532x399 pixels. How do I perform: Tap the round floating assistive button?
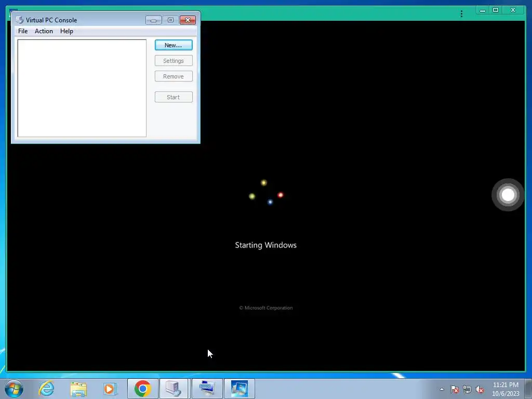(x=508, y=195)
